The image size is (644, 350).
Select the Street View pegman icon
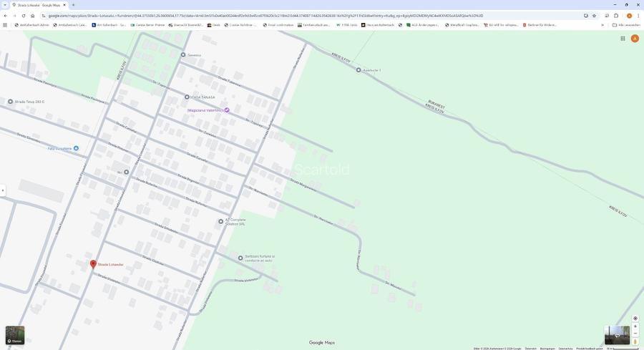point(635,342)
